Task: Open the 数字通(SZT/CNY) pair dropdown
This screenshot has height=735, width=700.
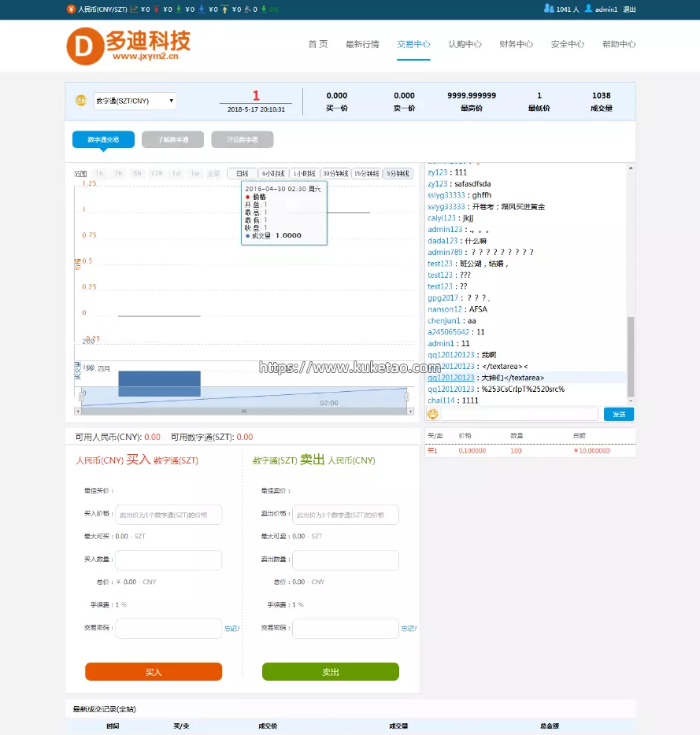Action: (x=135, y=101)
